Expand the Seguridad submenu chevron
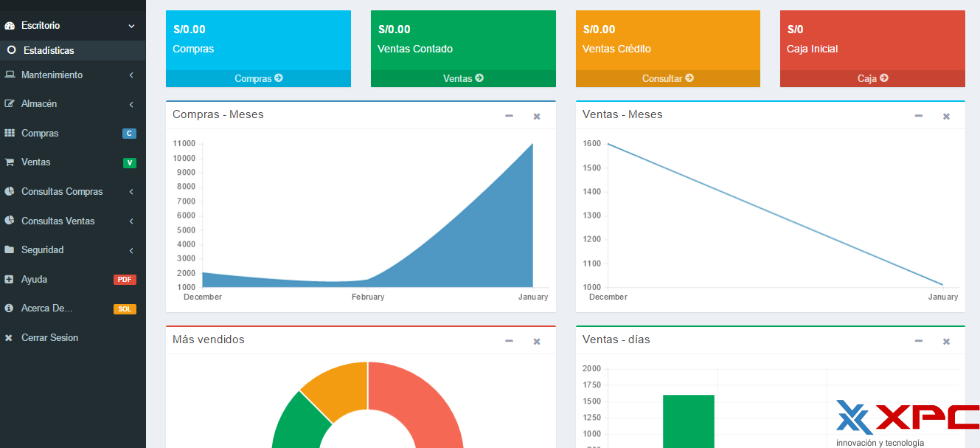 pyautogui.click(x=131, y=250)
